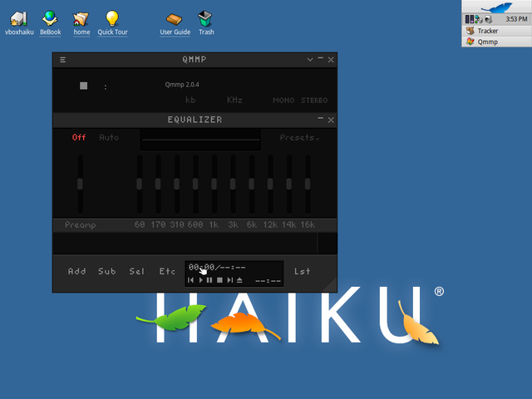This screenshot has width=532, height=399.
Task: Open the home folder desktop icon
Action: (81, 22)
